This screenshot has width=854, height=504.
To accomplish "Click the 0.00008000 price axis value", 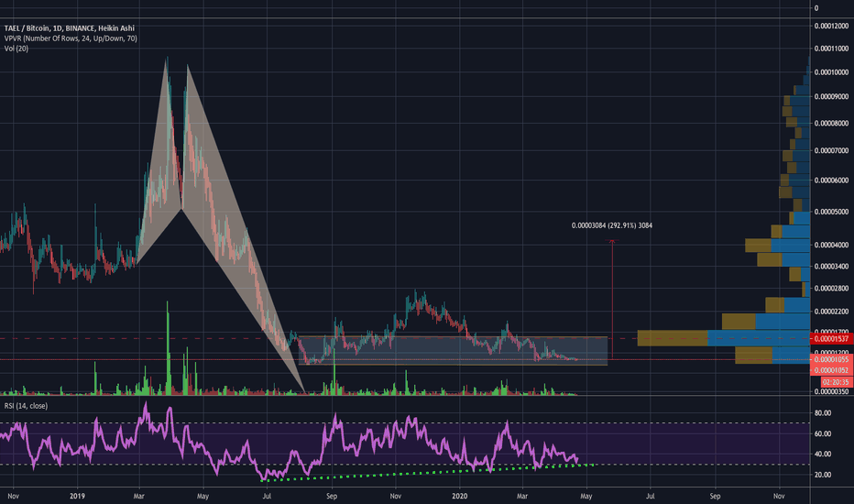I will pyautogui.click(x=832, y=123).
